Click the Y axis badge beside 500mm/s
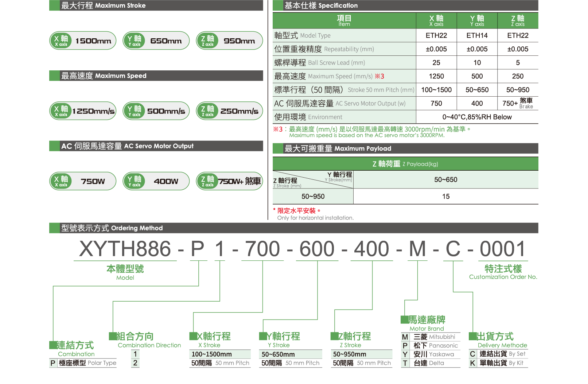Image resolution: width=588 pixels, height=384 pixels. [x=134, y=111]
